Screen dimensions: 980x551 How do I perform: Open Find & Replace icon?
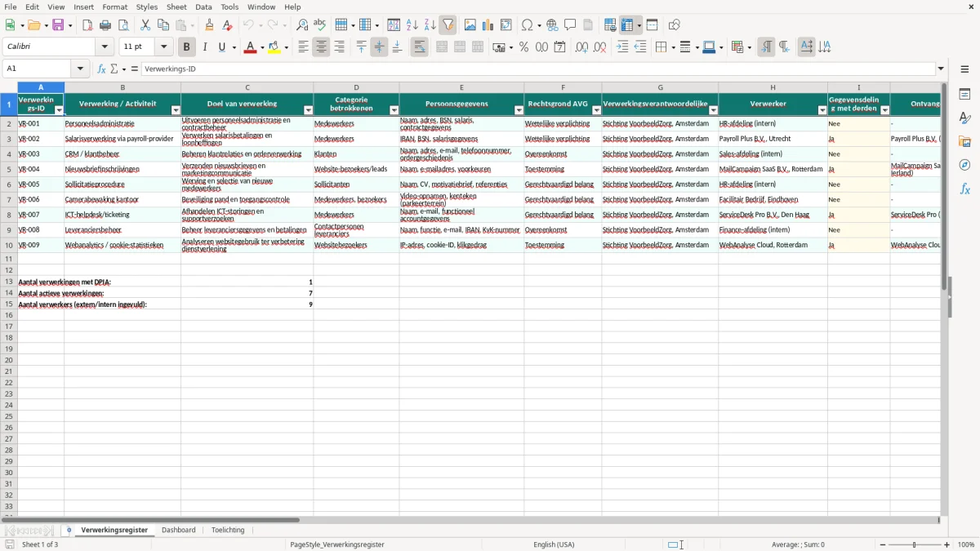click(x=302, y=25)
